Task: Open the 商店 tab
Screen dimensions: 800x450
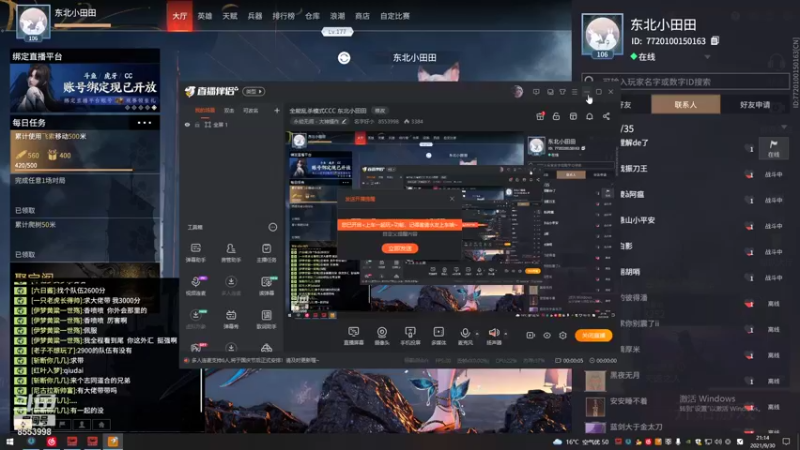Action: click(362, 16)
